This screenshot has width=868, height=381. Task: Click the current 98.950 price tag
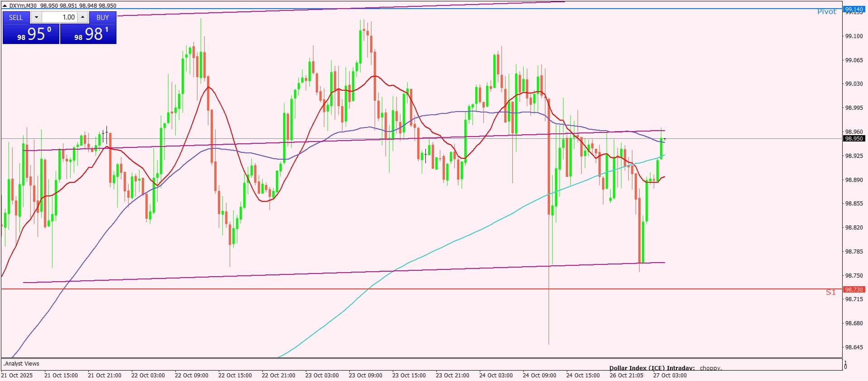[854, 139]
